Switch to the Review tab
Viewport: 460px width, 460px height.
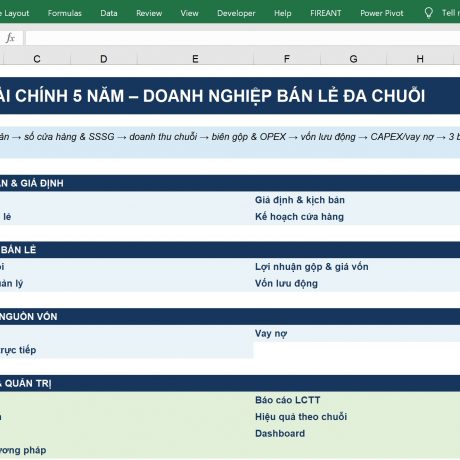[149, 13]
